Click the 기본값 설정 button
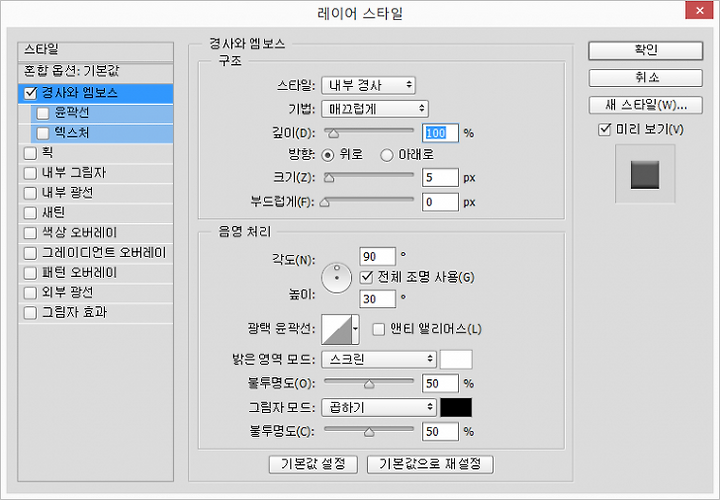Screen dimensions: 720x500 coord(313,464)
